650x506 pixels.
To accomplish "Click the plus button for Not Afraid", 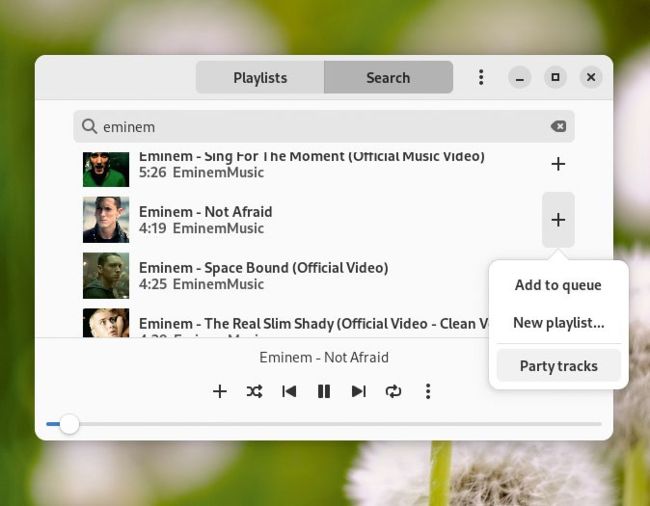I will (x=558, y=220).
